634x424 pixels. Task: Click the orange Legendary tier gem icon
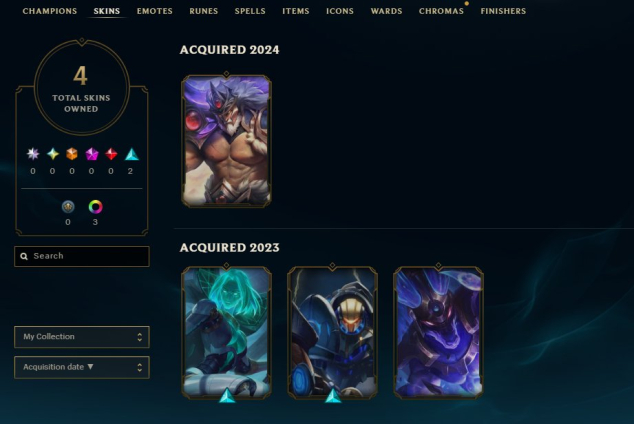72,154
